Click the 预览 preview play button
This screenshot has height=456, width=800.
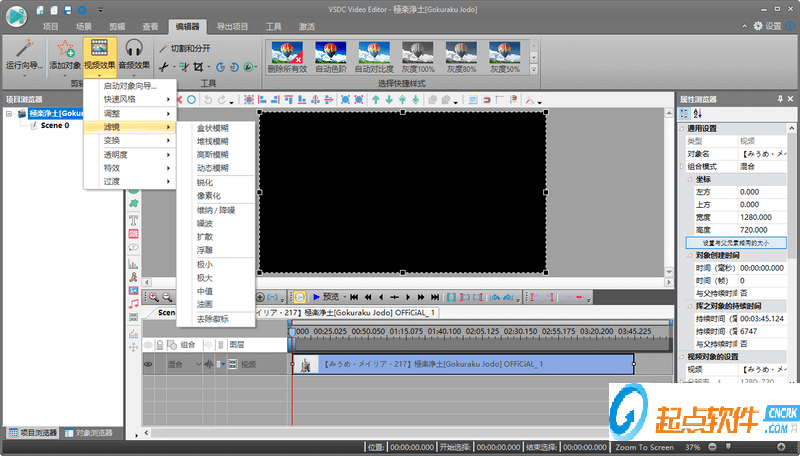[x=326, y=297]
